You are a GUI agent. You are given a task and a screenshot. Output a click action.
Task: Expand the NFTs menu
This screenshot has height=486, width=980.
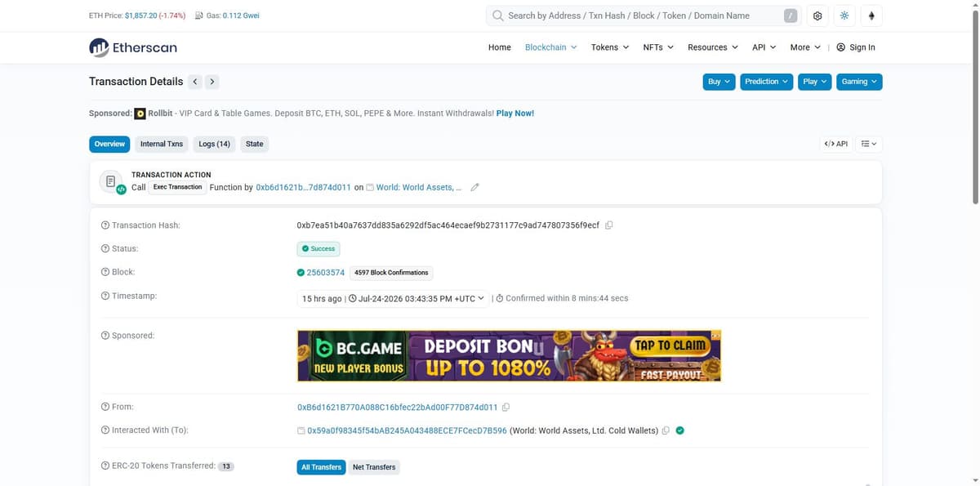click(658, 47)
